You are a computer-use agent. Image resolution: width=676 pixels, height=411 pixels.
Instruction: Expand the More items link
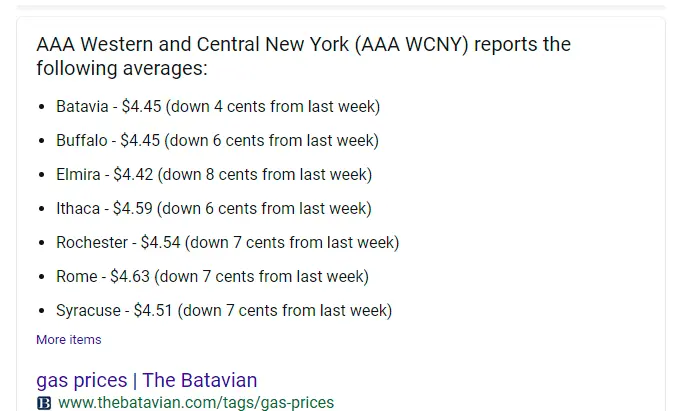click(68, 340)
